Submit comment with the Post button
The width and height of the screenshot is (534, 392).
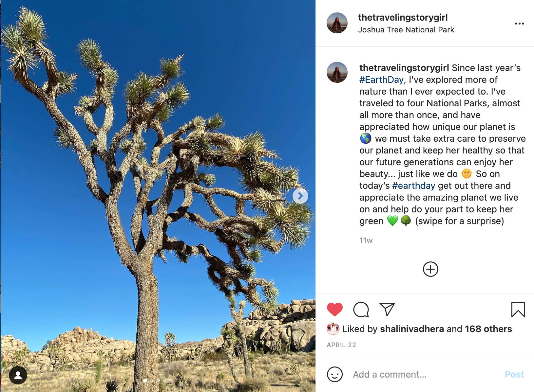(x=514, y=374)
